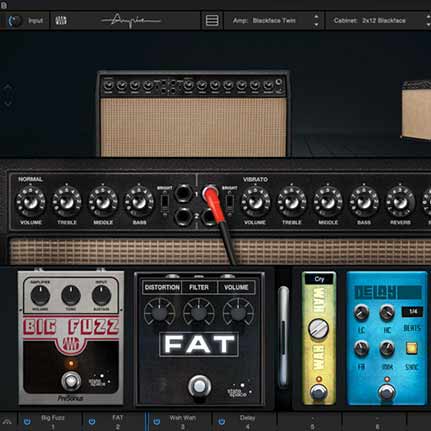Click the Big Fuzz Sustain knob

click(x=101, y=295)
